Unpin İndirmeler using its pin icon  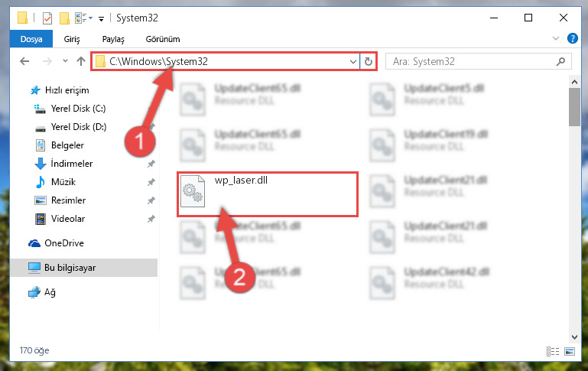point(151,164)
